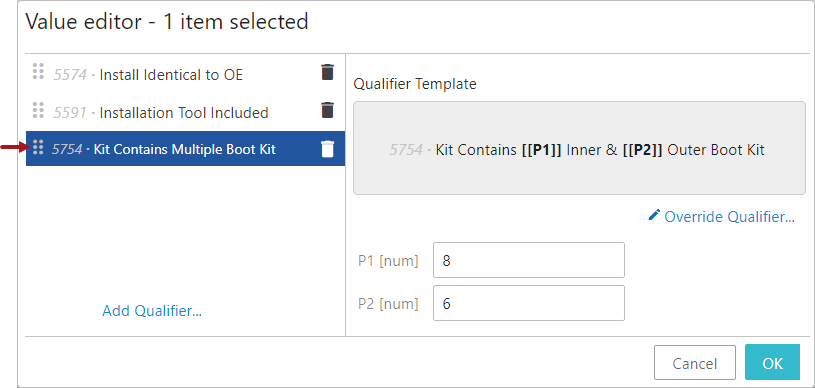Viewport: 815px width, 388px height.
Task: Click the pencil icon beside Override Qualifier
Action: point(654,215)
